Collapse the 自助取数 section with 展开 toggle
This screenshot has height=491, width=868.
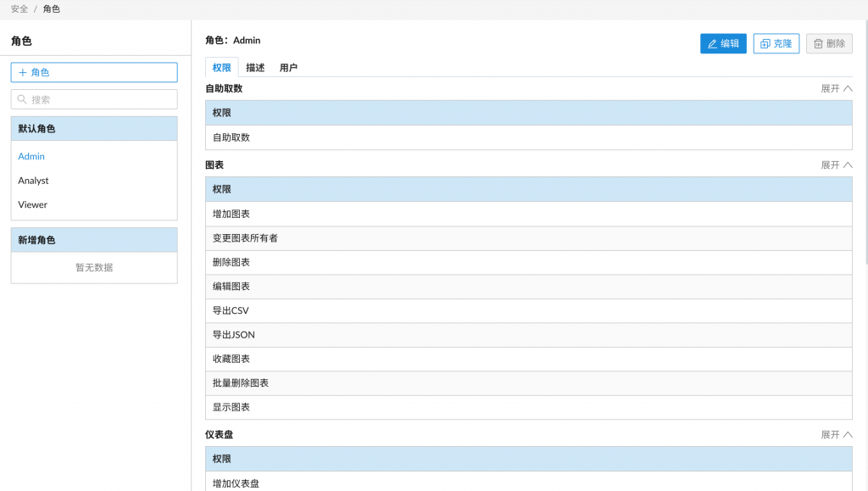click(836, 88)
